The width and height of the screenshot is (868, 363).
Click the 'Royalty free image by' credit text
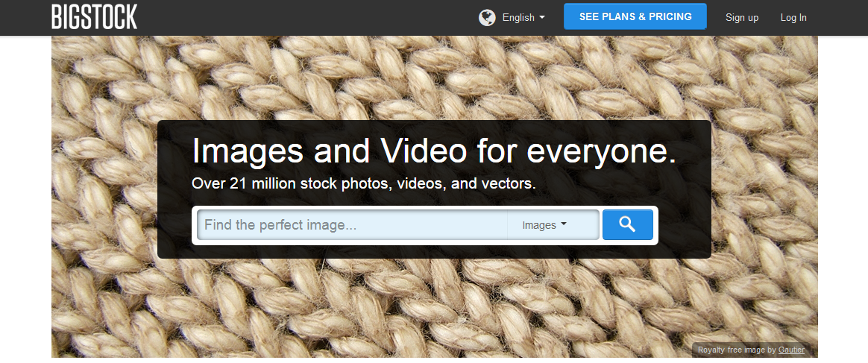coord(737,350)
